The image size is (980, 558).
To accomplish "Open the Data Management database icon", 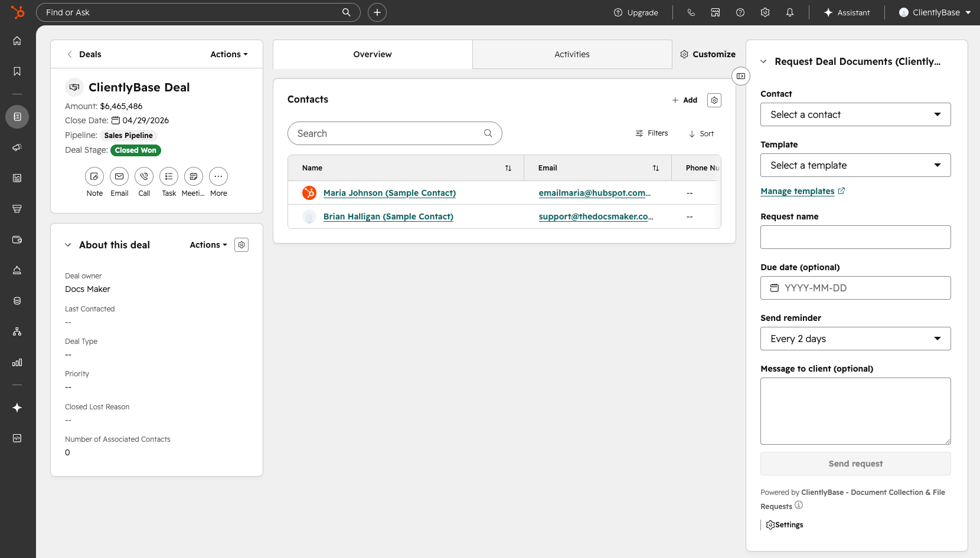I will pyautogui.click(x=17, y=301).
